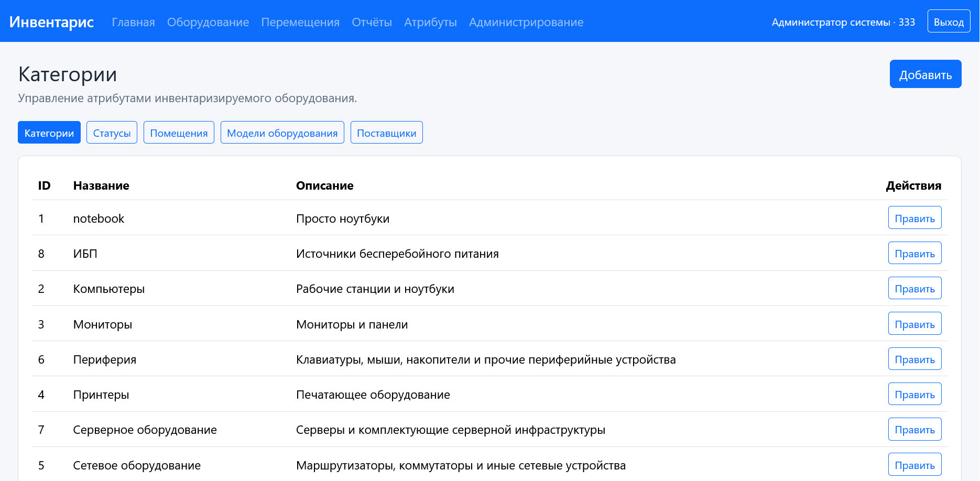
Task: Select the Принтеры name cell
Action: coord(101,395)
